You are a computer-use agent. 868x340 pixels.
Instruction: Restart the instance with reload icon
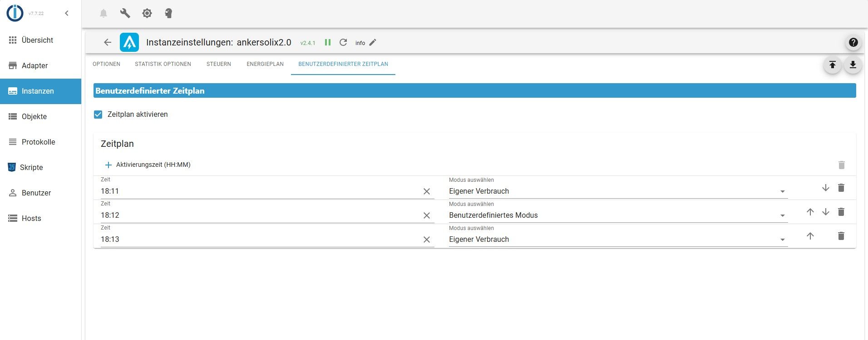(343, 42)
